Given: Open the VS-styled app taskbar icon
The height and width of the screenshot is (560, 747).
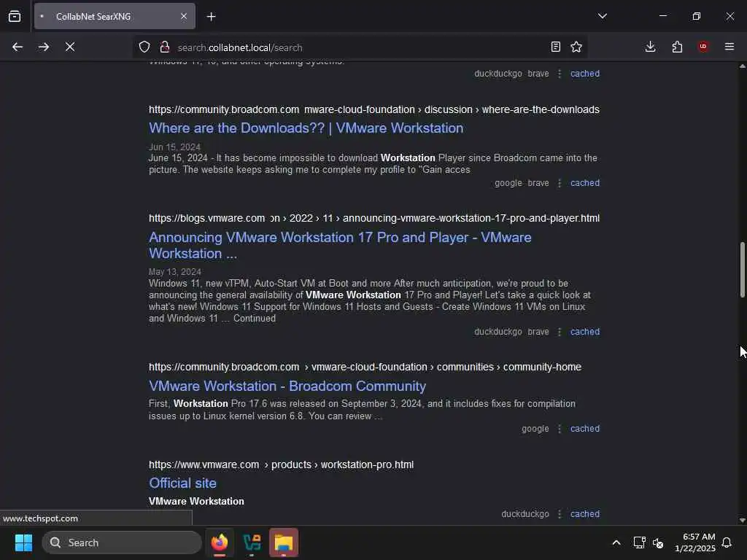Looking at the screenshot, I should (252, 542).
